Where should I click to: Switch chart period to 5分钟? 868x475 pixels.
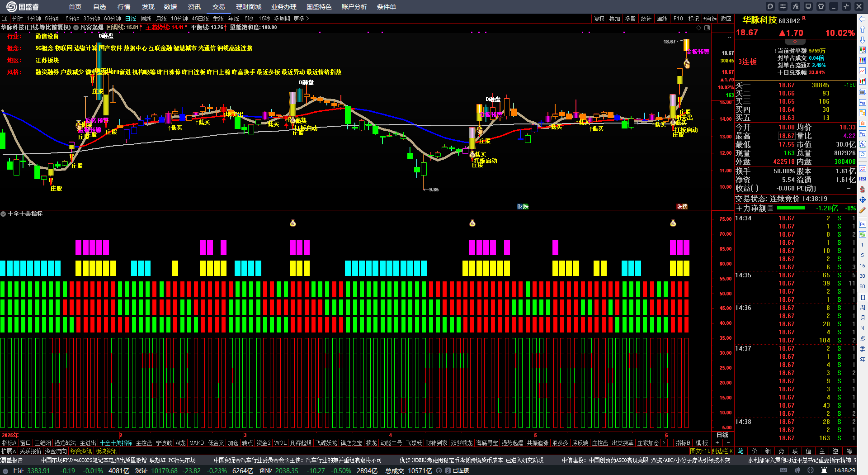click(x=52, y=19)
